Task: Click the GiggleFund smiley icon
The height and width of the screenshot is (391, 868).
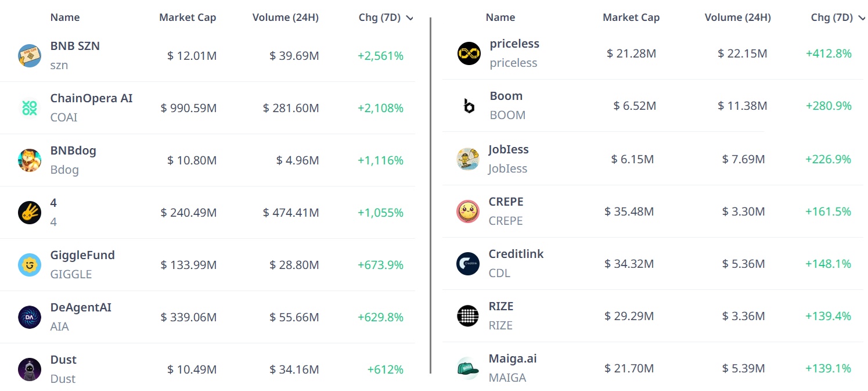Action: pos(30,265)
